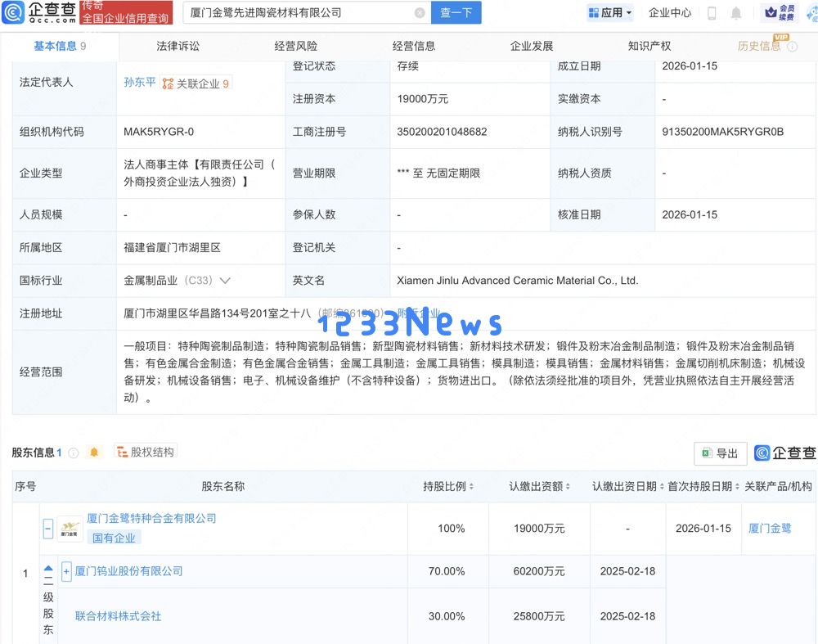Click the help question mark beside 股东信息
Screen dimensions: 818x644
[x=74, y=451]
